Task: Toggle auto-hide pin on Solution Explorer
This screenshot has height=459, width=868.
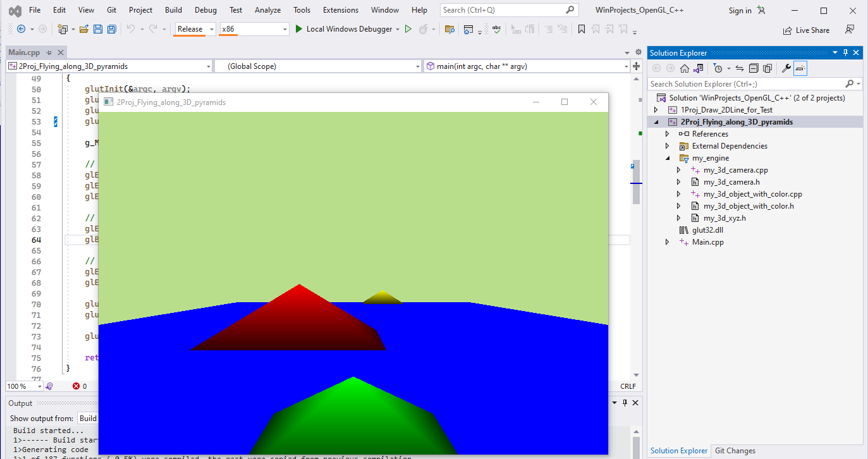Action: (845, 53)
